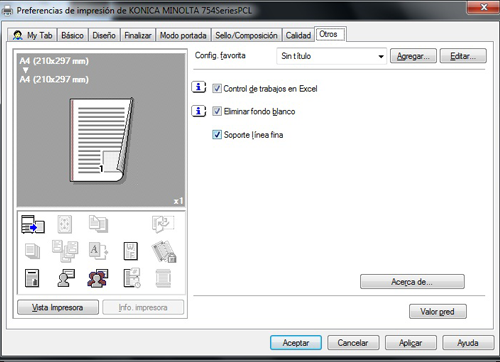Image resolution: width=500 pixels, height=362 pixels.
Task: Click the red group account track icon
Action: click(x=98, y=278)
